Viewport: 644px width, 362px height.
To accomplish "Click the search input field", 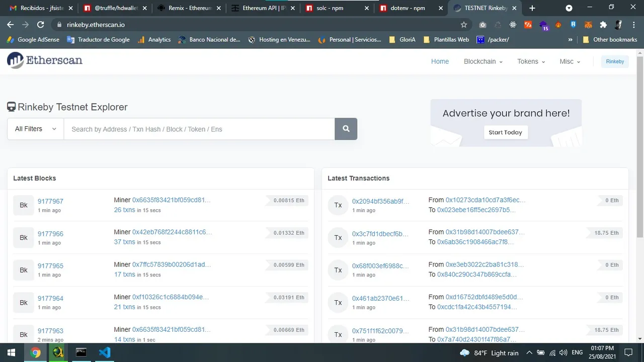I will click(199, 129).
